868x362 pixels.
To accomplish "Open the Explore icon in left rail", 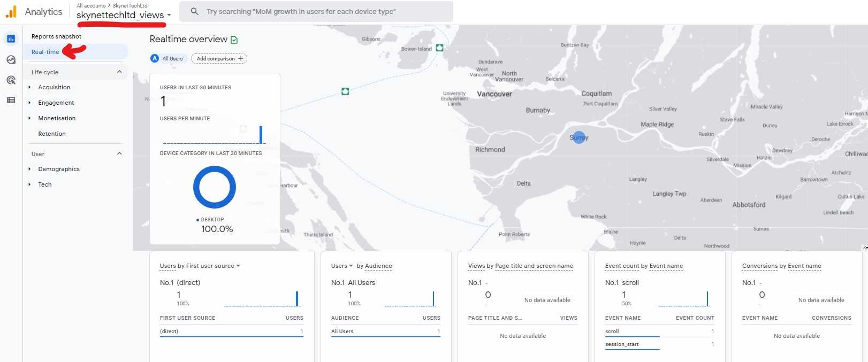I will point(11,59).
